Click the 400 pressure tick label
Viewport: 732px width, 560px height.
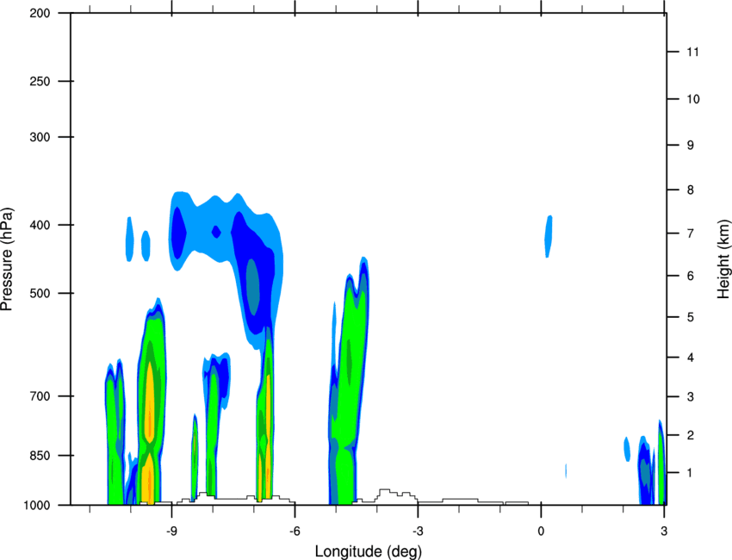(x=40, y=225)
